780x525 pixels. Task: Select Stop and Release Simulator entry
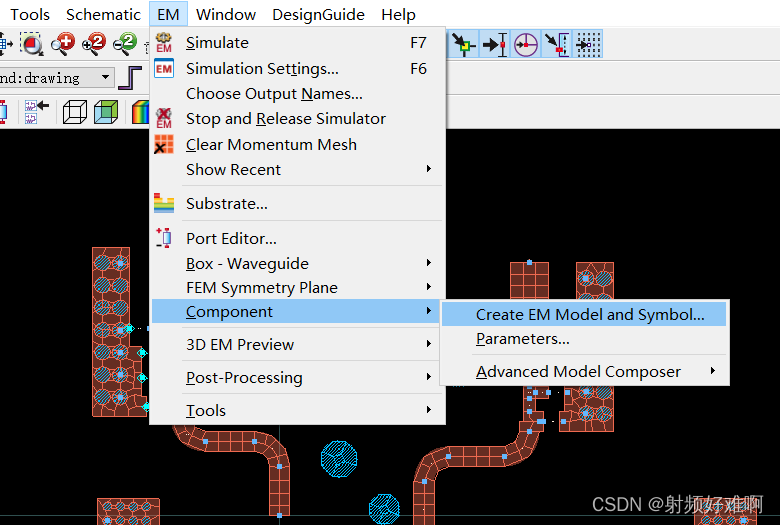tap(297, 118)
